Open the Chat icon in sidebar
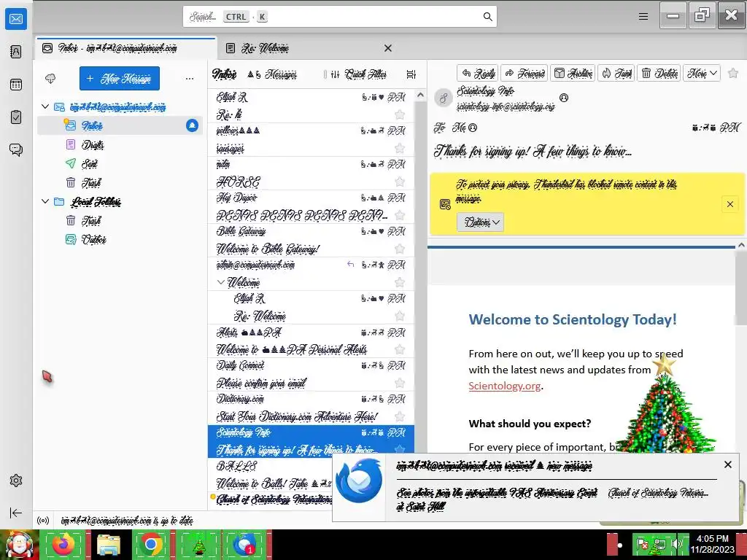 [x=16, y=149]
